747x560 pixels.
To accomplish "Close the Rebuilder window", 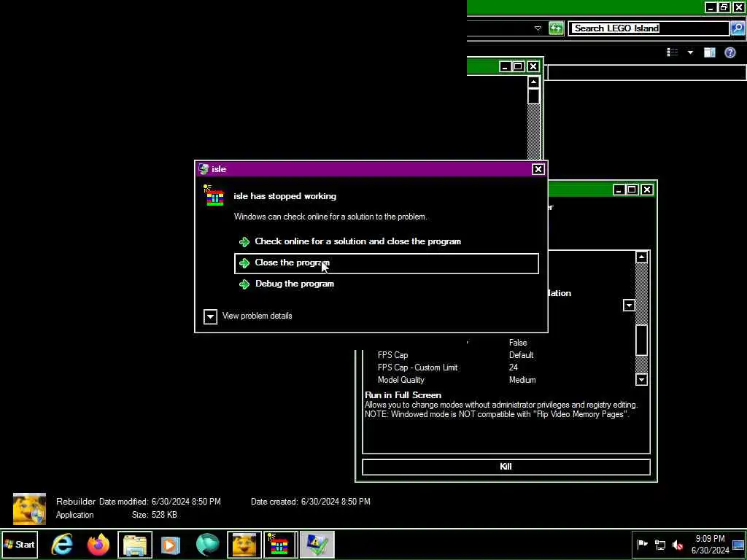I will [647, 190].
